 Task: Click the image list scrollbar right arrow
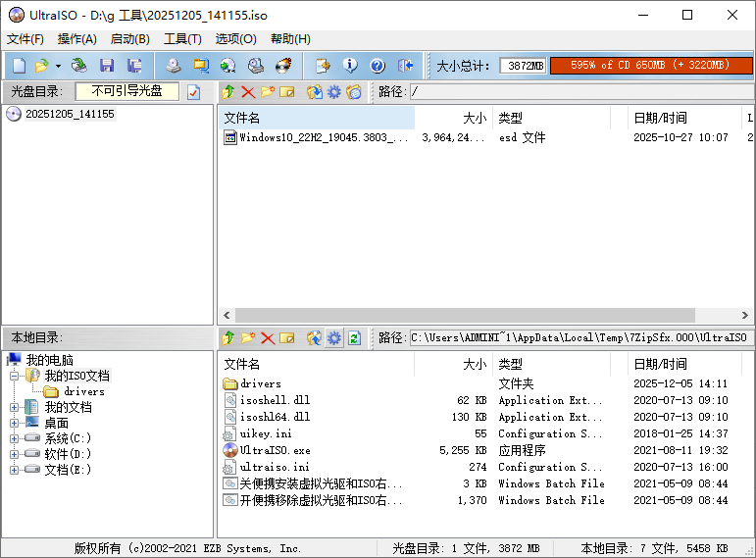[x=745, y=315]
